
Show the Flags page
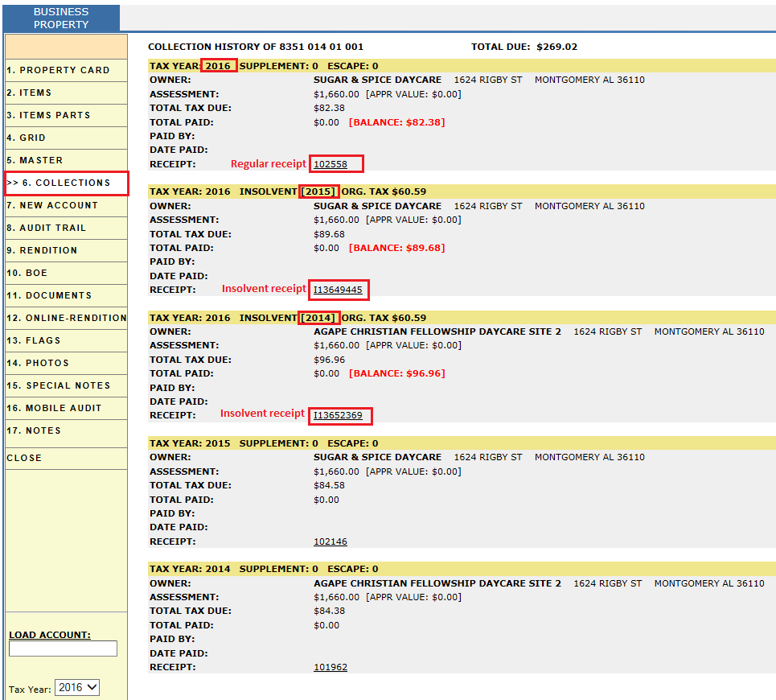[66, 340]
